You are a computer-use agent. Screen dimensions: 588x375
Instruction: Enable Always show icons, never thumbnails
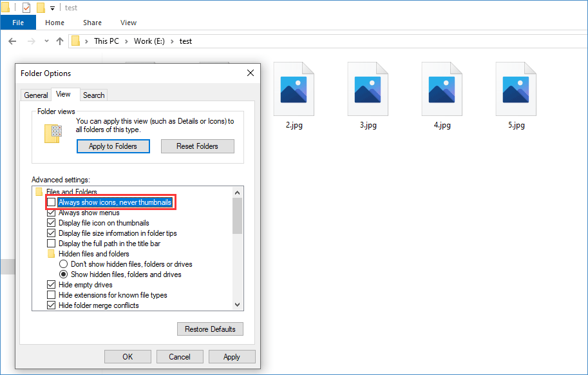51,202
